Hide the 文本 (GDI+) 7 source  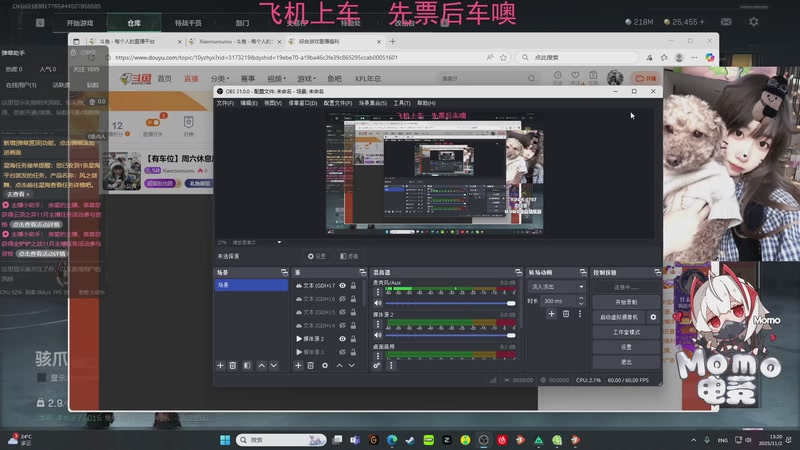342,286
